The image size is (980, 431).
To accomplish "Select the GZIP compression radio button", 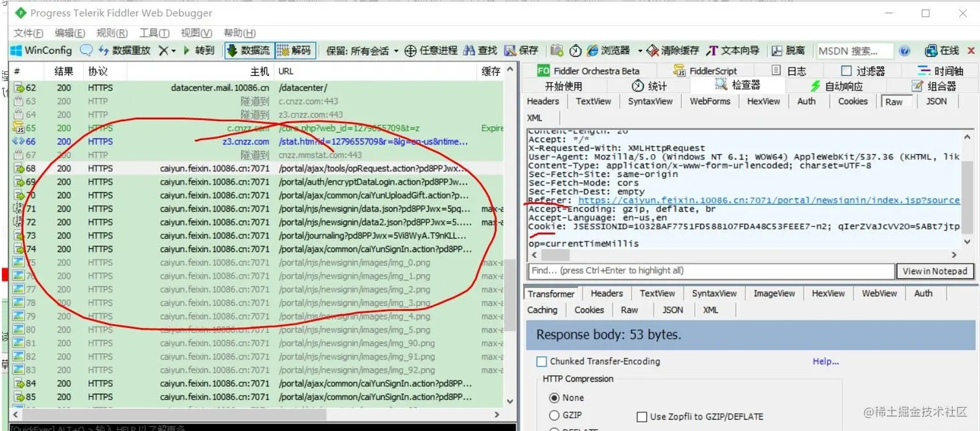I will [555, 415].
